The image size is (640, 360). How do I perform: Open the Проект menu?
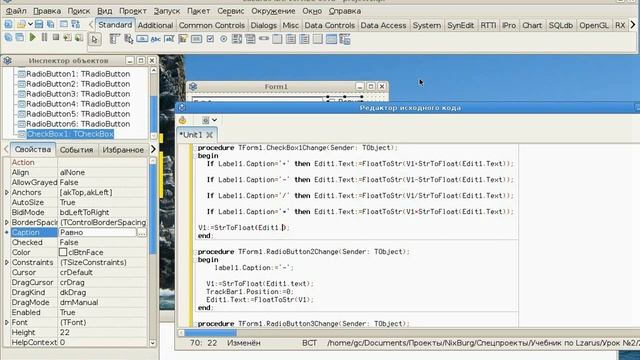point(133,11)
